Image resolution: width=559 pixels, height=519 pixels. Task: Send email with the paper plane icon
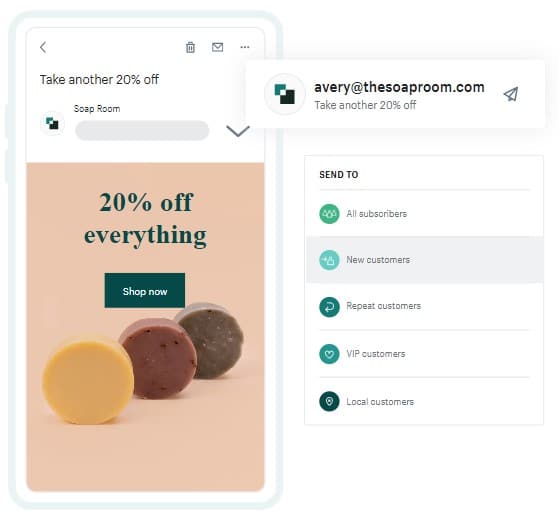point(511,94)
